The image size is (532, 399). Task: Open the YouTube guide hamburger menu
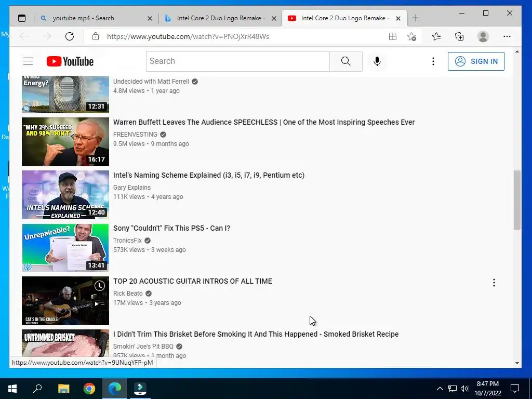click(x=28, y=61)
